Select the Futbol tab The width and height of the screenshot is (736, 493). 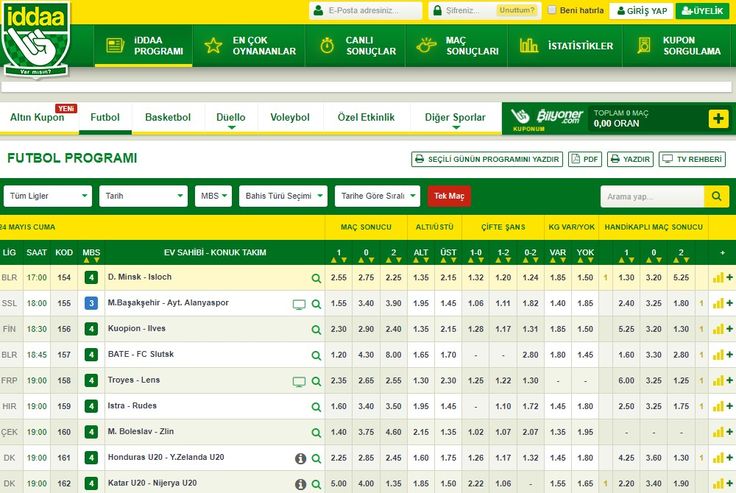tap(105, 117)
